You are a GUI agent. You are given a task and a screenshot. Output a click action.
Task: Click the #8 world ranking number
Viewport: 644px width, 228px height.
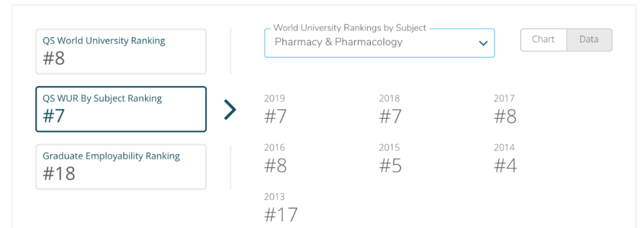pyautogui.click(x=54, y=58)
